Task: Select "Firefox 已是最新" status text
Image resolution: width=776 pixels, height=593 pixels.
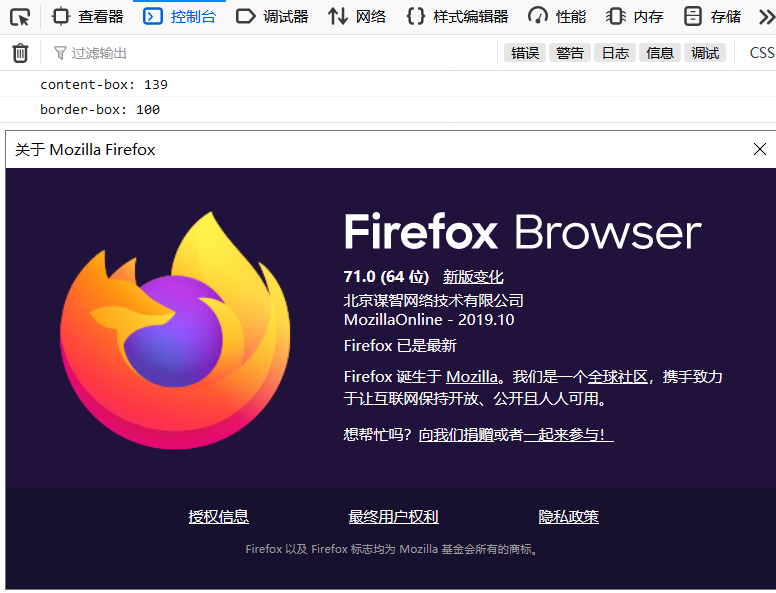Action: (400, 346)
